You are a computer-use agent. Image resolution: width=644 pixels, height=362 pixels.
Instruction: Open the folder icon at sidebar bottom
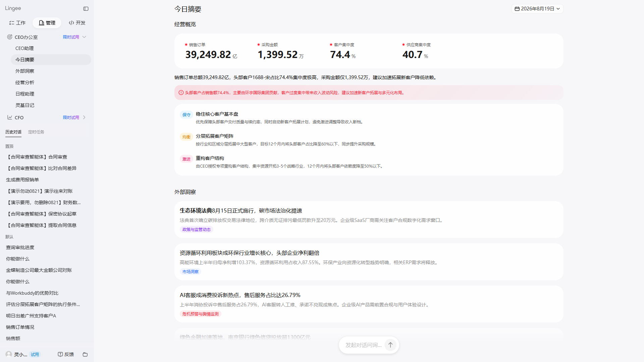click(85, 354)
